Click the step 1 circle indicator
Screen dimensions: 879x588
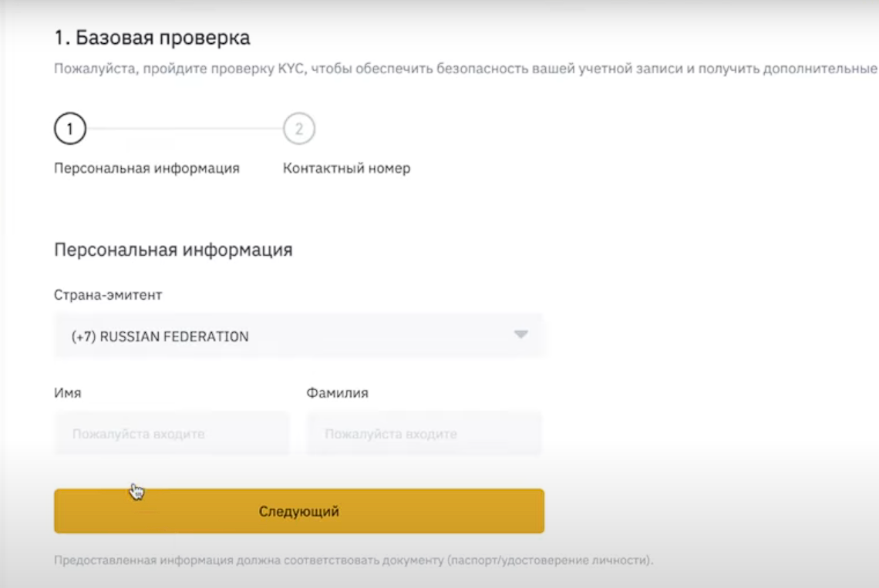pyautogui.click(x=69, y=129)
